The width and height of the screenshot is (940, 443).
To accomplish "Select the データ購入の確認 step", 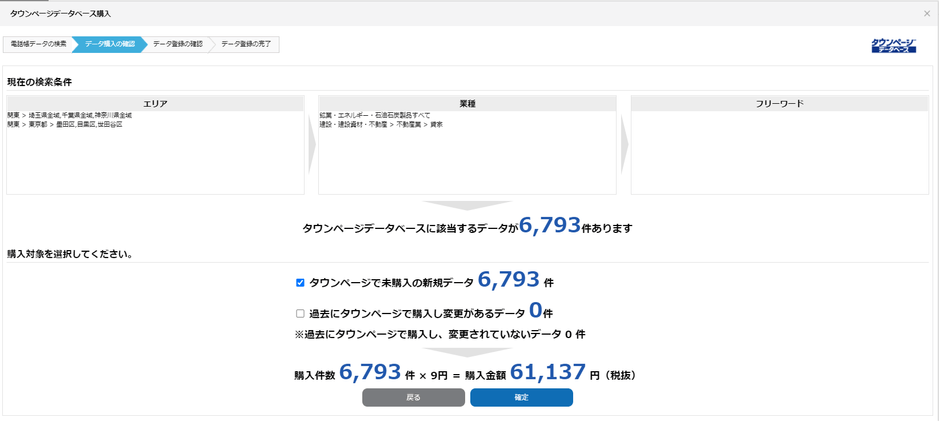I will tap(110, 44).
